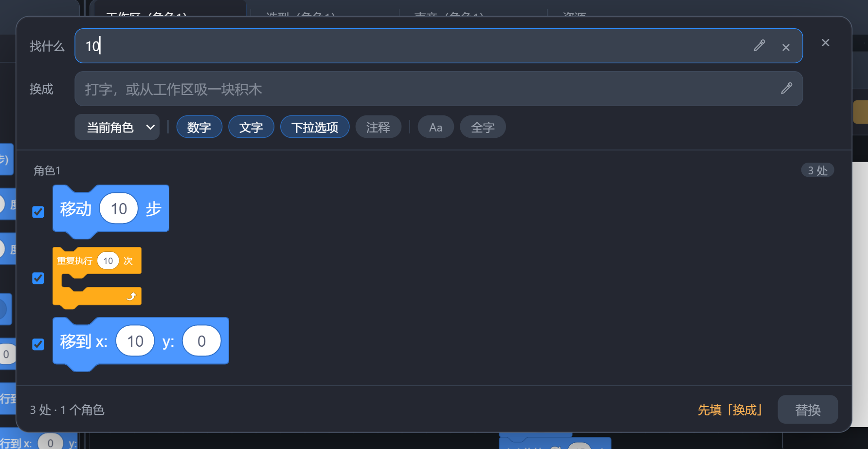
Task: Select the 重复执行 10 次 block result
Action: tap(97, 278)
